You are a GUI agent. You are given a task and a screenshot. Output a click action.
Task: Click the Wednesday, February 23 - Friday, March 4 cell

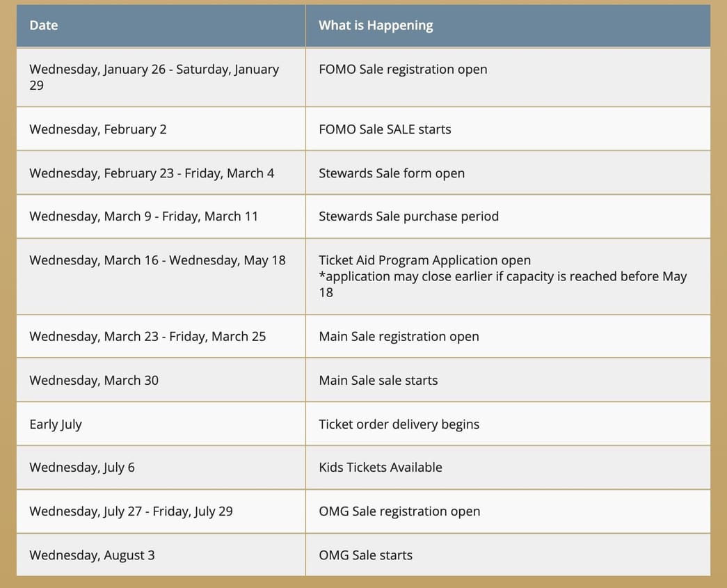[152, 173]
